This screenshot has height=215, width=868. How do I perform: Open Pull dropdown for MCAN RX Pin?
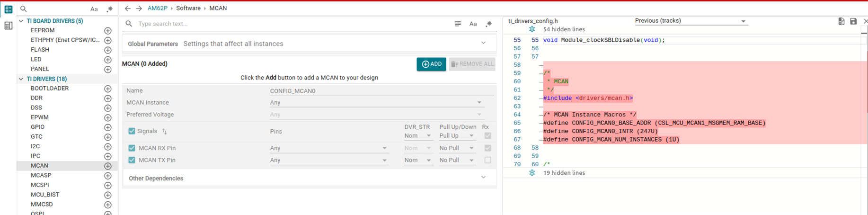tap(457, 148)
